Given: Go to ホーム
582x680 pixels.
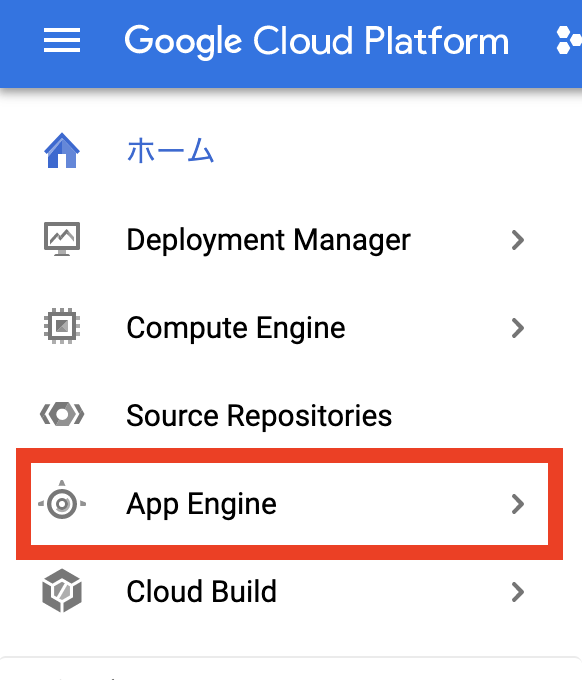Looking at the screenshot, I should 170,150.
